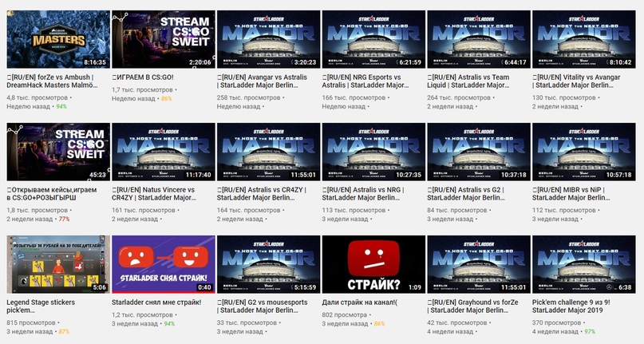Image resolution: width=644 pixels, height=344 pixels.
Task: Click the 'ИГРАЕМ В CS:GO!' video title
Action: 145,77
